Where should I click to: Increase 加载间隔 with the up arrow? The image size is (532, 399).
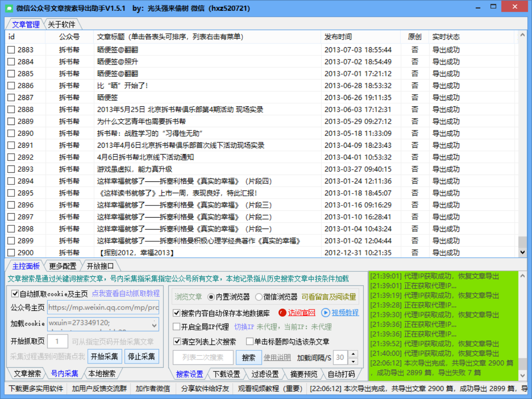pos(353,354)
